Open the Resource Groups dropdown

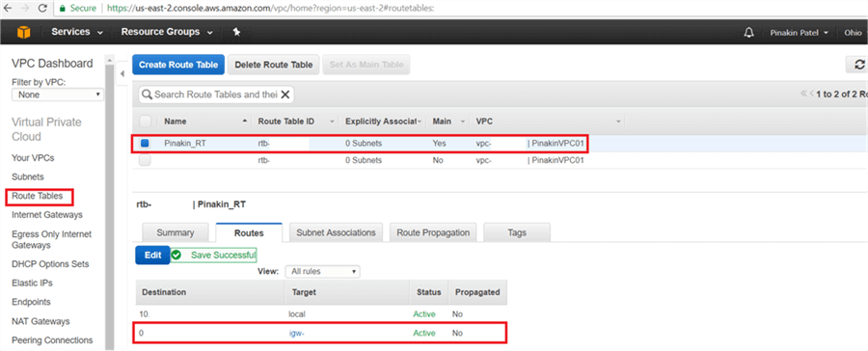[167, 32]
